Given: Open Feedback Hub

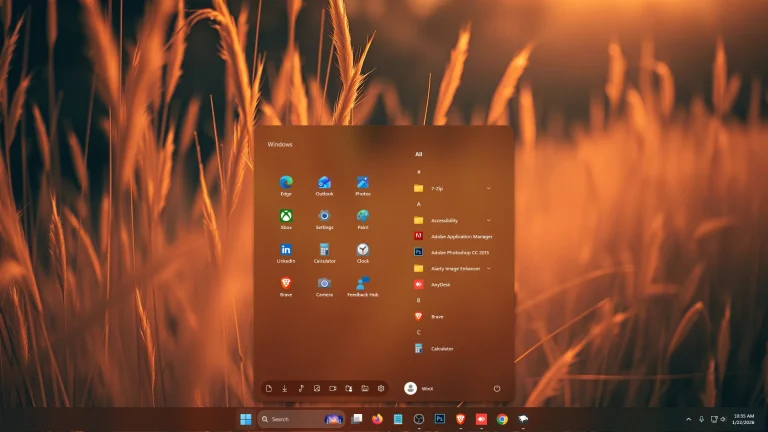Looking at the screenshot, I should coord(363,287).
